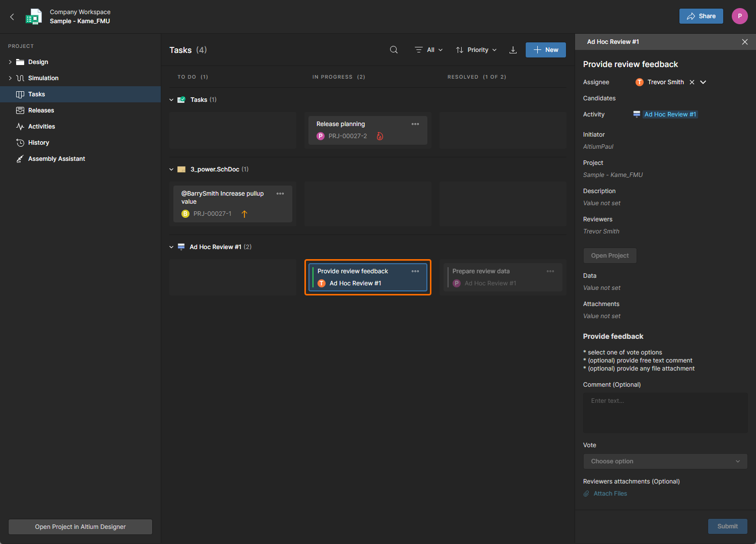This screenshot has width=756, height=544.
Task: Close the Ad Hoc Review #1 panel
Action: coord(744,42)
